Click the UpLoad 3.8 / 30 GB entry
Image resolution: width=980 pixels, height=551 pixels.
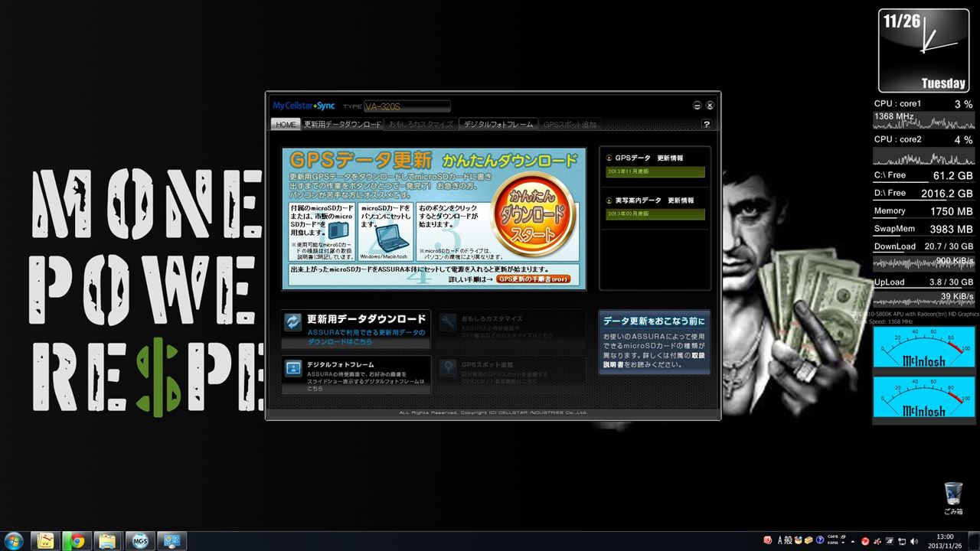[924, 282]
